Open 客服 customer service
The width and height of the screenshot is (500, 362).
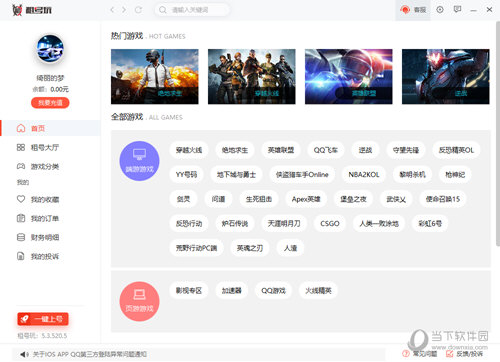tap(413, 10)
